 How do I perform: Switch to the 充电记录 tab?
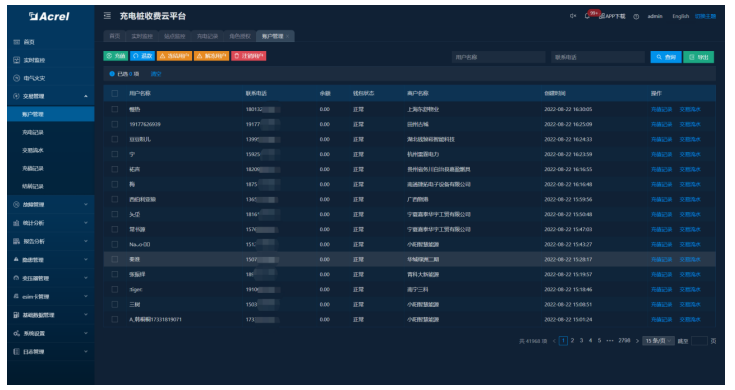207,36
